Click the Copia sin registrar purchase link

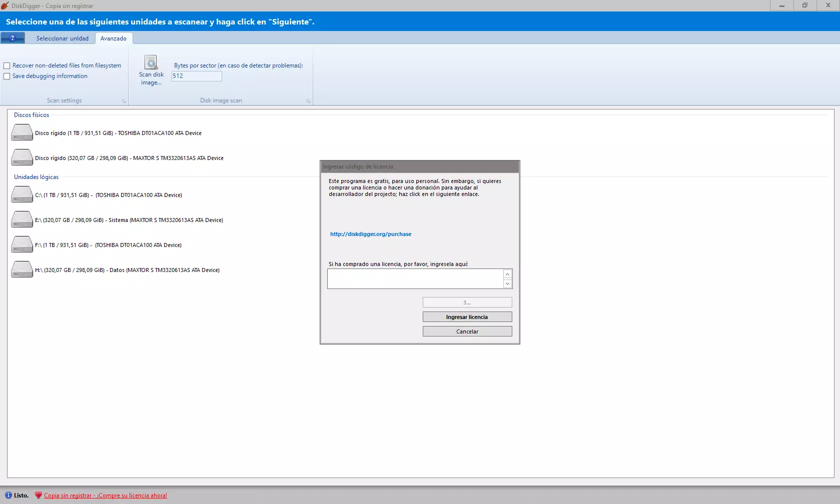click(x=106, y=495)
